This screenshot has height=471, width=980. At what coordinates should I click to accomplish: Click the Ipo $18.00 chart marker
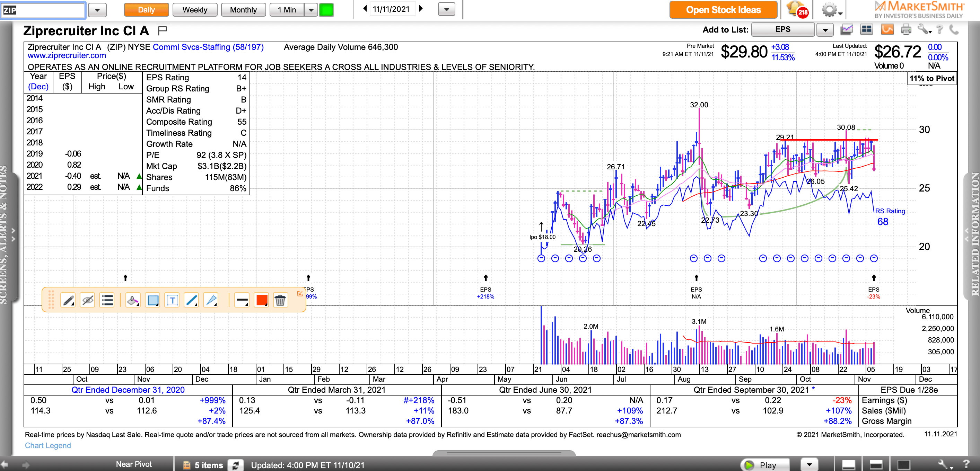click(542, 237)
